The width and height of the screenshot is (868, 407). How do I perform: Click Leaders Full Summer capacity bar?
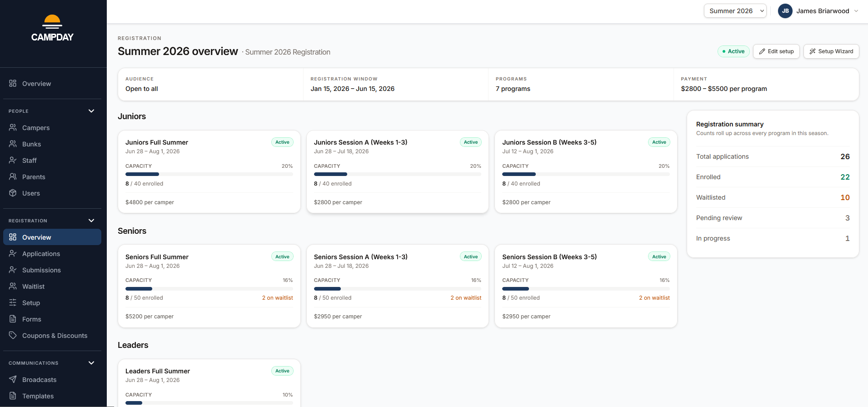[209, 403]
